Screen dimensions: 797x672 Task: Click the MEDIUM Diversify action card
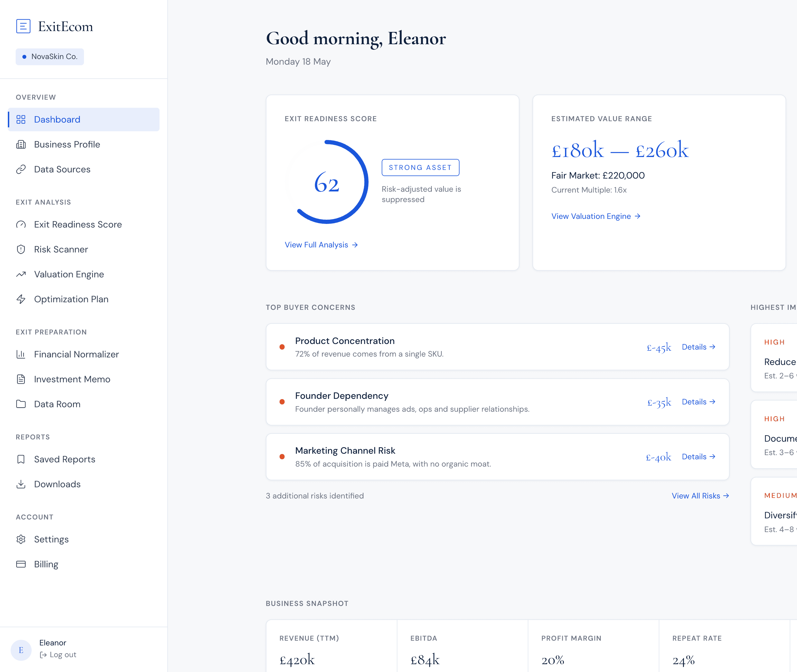click(x=774, y=511)
